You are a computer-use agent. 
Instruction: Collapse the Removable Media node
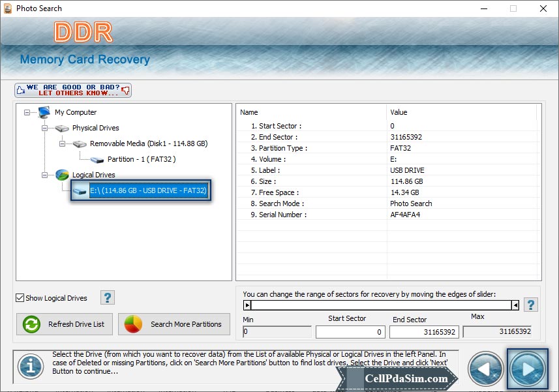(x=62, y=143)
